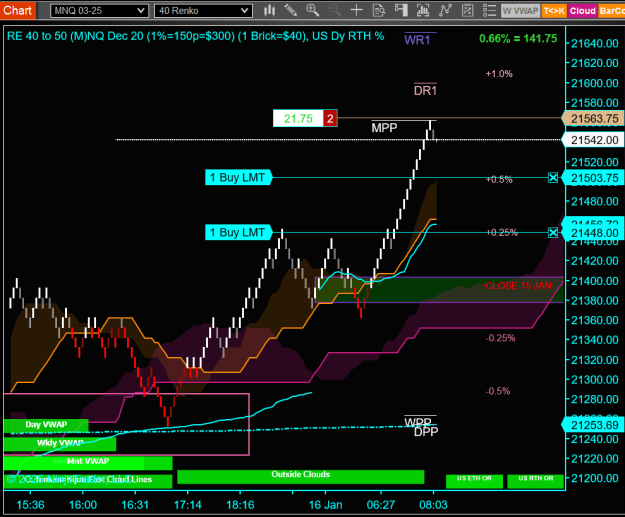The width and height of the screenshot is (625, 517).
Task: Toggle the US RTH OR button
Action: point(536,481)
